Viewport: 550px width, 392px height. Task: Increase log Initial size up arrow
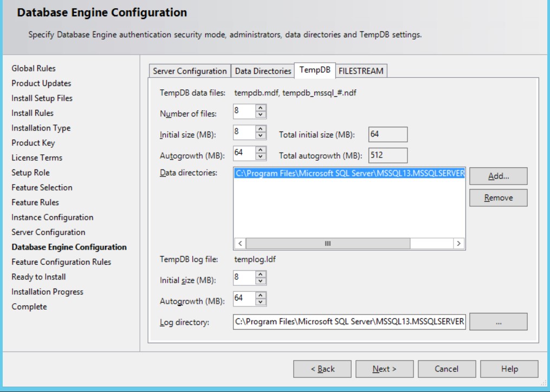pos(261,275)
